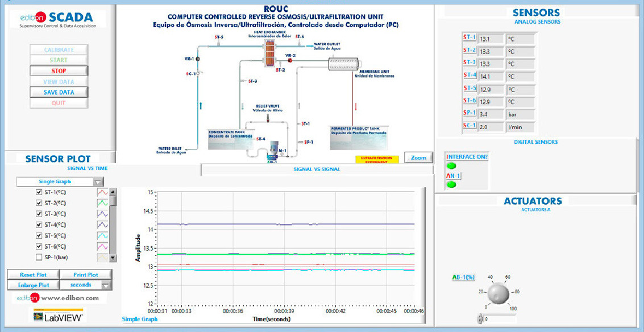
Task: Uncheck the ST-4(ºC) signal checkbox
Action: coord(39,225)
